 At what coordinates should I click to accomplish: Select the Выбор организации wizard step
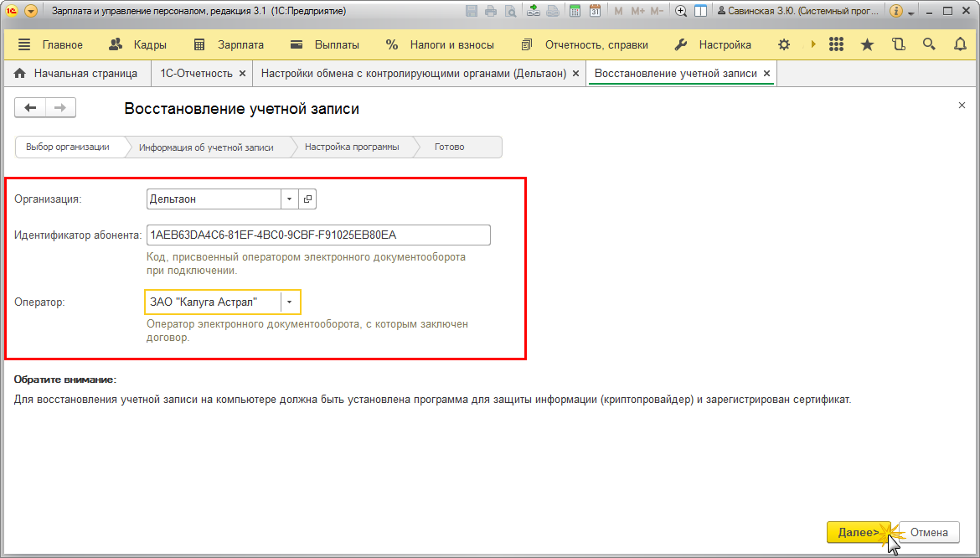point(68,147)
